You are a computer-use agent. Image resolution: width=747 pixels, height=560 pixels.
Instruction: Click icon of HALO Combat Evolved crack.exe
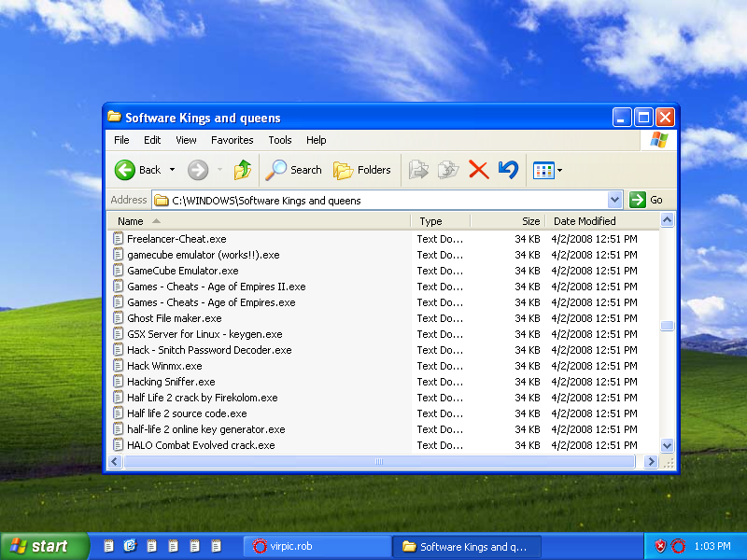(118, 445)
